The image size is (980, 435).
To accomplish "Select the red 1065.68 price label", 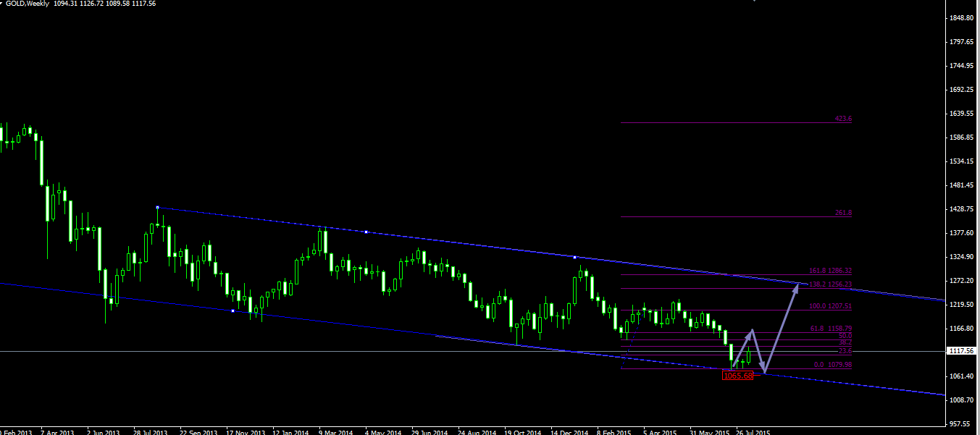I will click(738, 375).
